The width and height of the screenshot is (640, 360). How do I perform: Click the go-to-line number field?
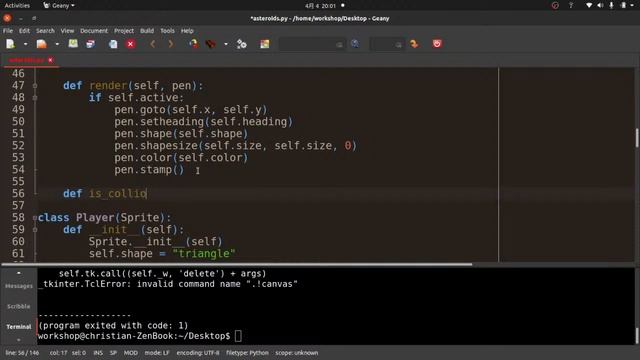[387, 44]
